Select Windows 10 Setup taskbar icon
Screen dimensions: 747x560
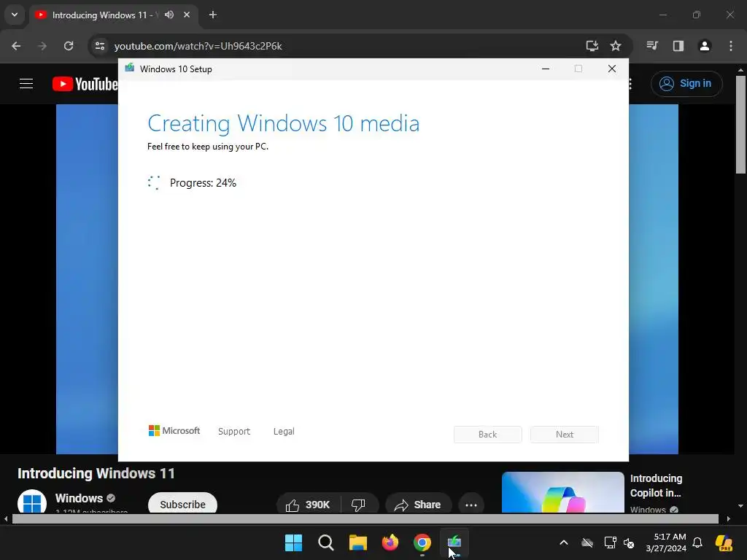pyautogui.click(x=454, y=542)
